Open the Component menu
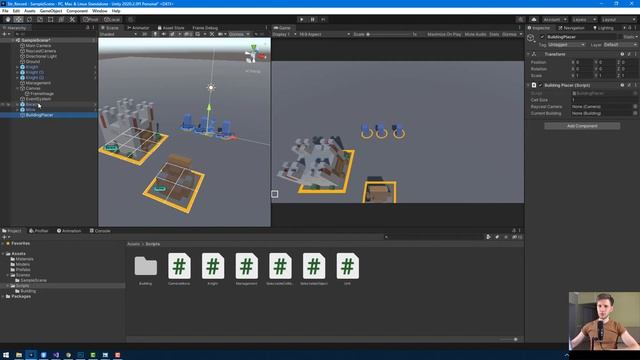 tap(77, 11)
